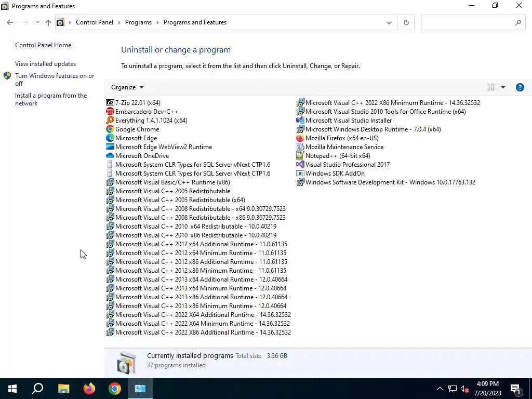Select Microsoft Windows Desktop Runtime 7.0.4
This screenshot has width=532, height=399.
pos(369,129)
